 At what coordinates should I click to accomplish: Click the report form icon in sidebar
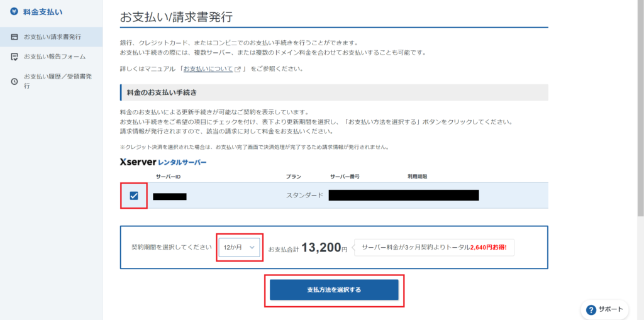click(14, 57)
